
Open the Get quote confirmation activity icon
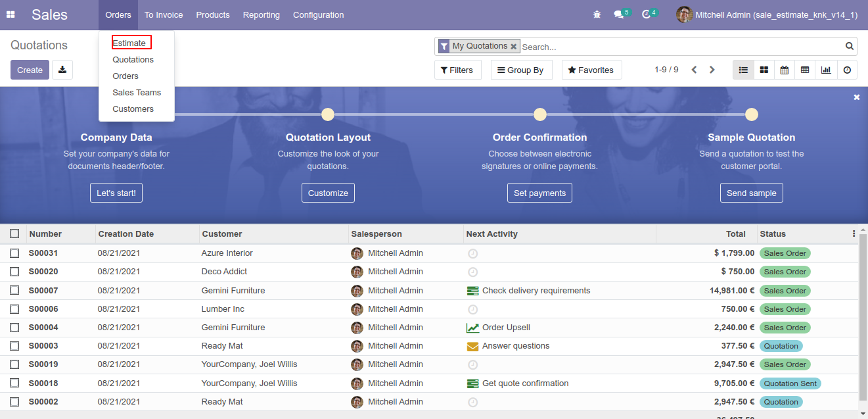[x=472, y=383]
